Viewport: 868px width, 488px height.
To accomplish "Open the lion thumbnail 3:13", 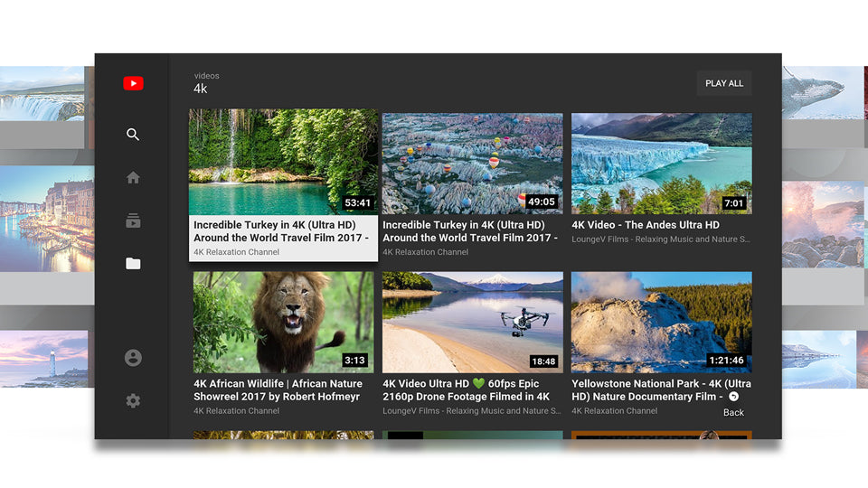I will (x=283, y=322).
